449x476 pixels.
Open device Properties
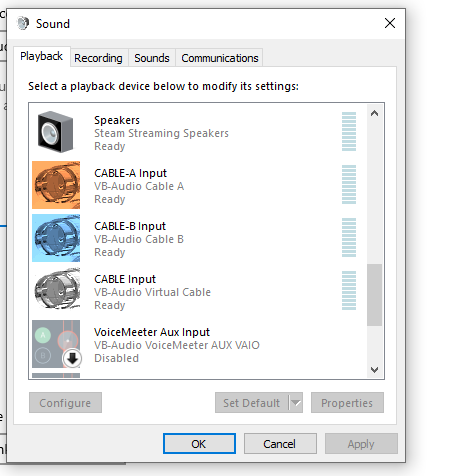(347, 403)
